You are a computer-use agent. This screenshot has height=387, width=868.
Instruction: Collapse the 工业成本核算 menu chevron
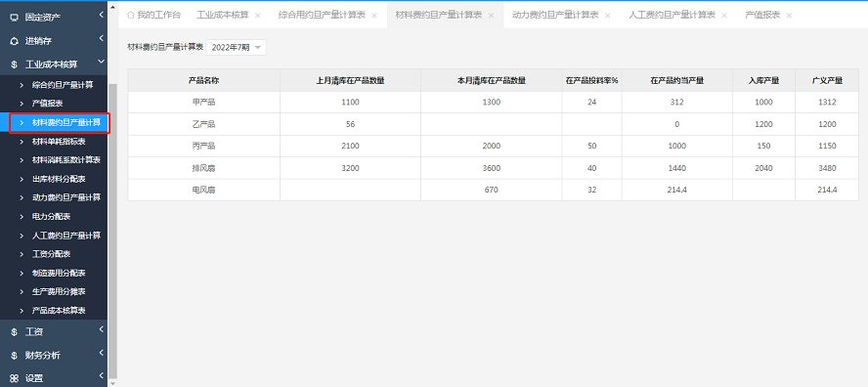[x=101, y=62]
